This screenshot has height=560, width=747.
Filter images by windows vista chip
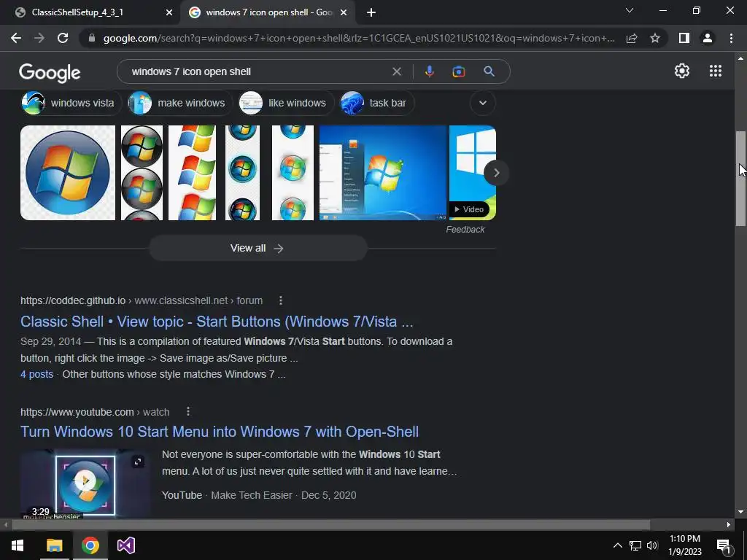tap(71, 103)
